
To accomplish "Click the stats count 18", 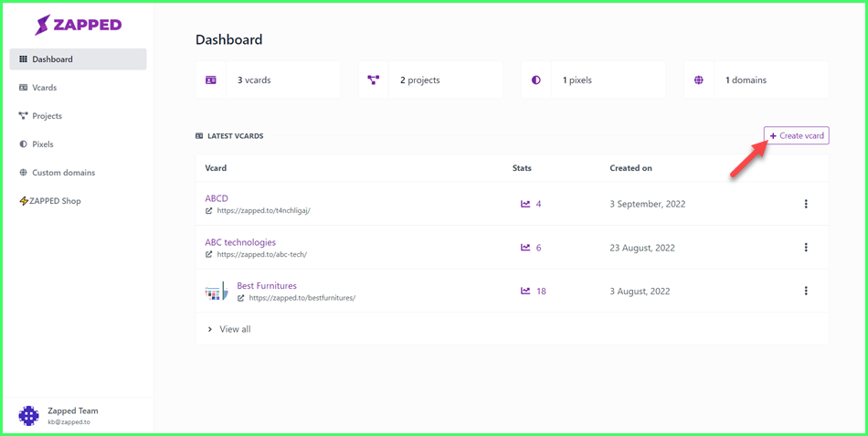I will coord(541,291).
